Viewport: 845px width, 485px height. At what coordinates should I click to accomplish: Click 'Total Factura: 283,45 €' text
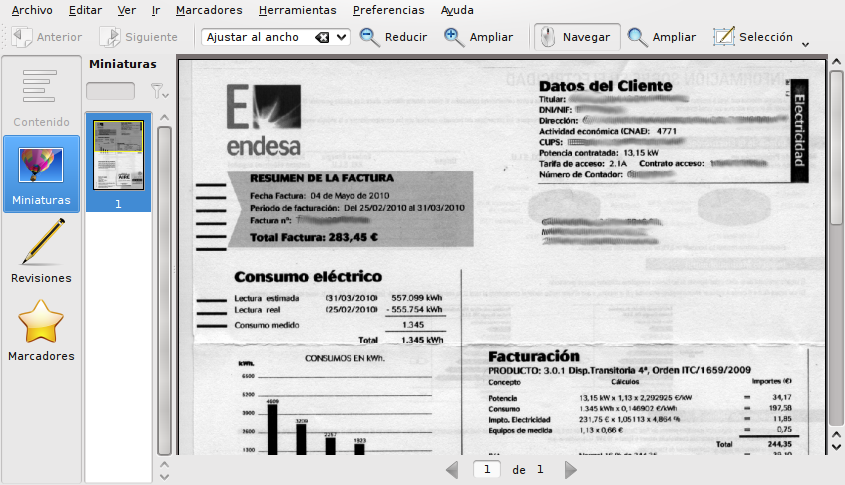(314, 237)
